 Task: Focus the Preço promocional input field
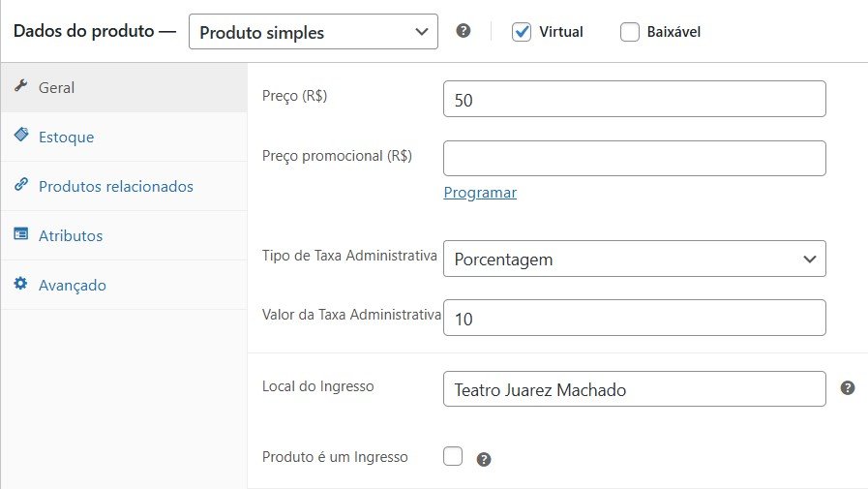(x=634, y=159)
